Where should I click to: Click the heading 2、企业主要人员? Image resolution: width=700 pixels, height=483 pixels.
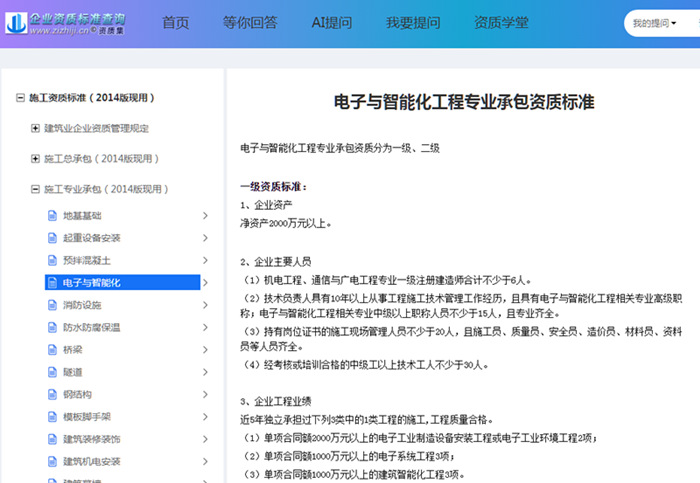coord(275,262)
